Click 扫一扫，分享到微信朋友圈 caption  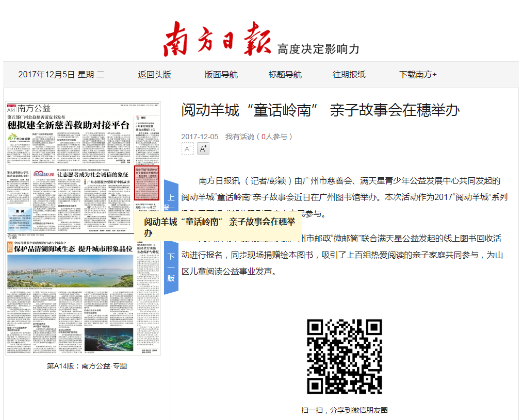coord(345,410)
